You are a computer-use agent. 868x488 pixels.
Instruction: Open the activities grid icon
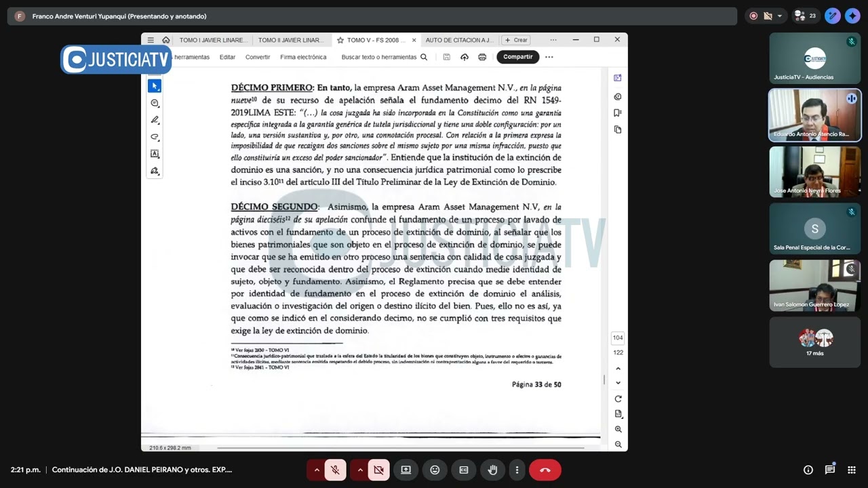pyautogui.click(x=852, y=470)
